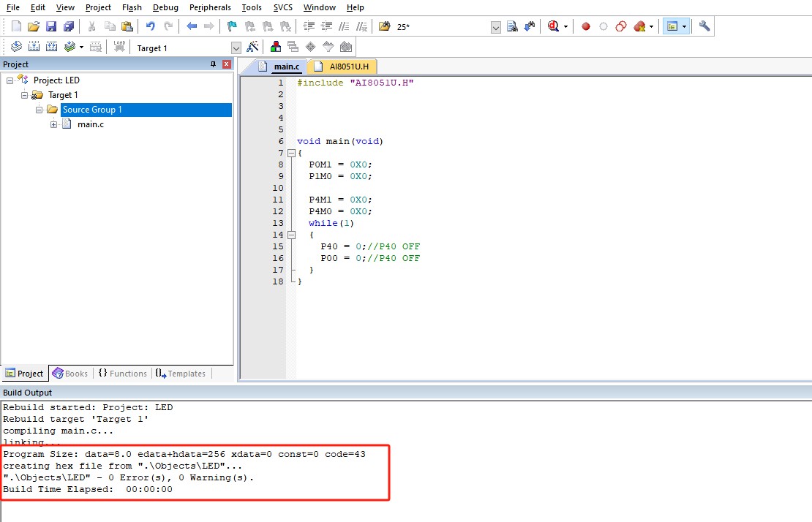Collapse the Target 1 tree node
812x522 pixels.
[x=24, y=95]
